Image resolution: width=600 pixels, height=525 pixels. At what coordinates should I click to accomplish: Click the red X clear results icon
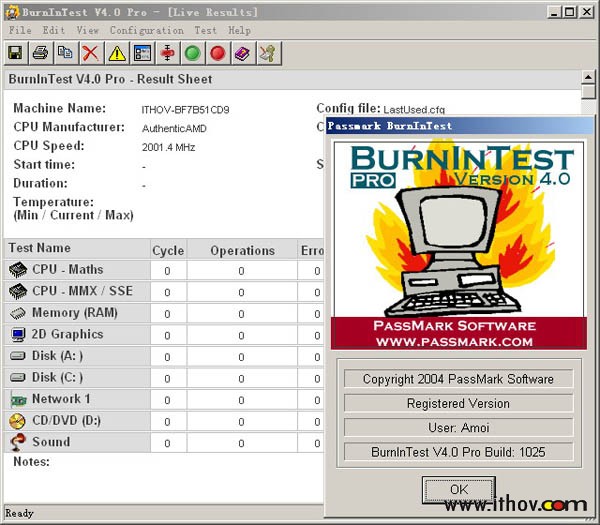[91, 53]
